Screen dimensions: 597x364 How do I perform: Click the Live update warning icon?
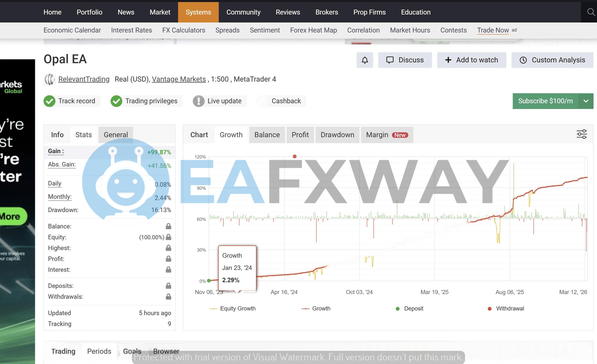coord(198,101)
